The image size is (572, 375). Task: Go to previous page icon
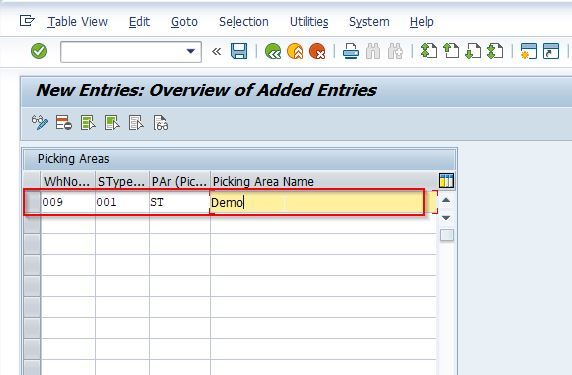pos(451,51)
